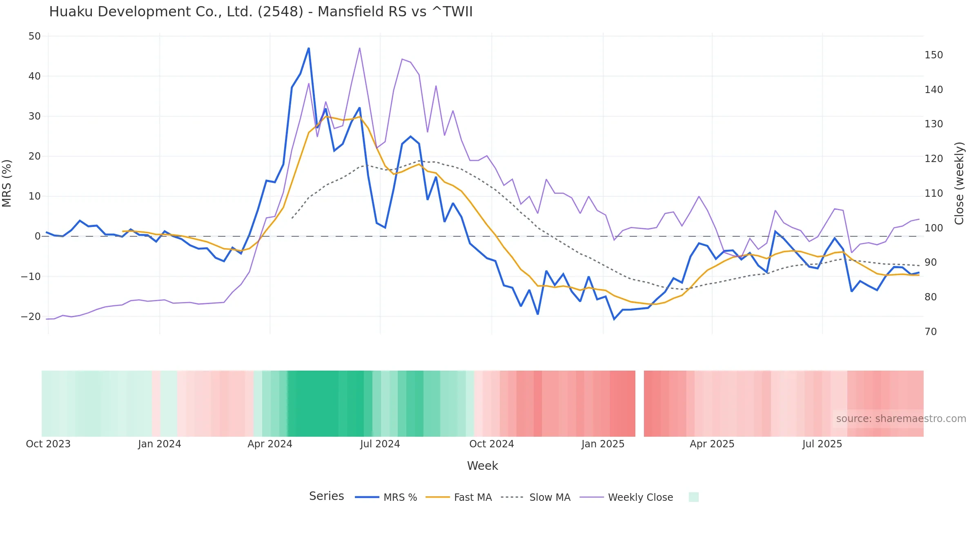Toggle the Fast MA legend entry

pos(459,497)
